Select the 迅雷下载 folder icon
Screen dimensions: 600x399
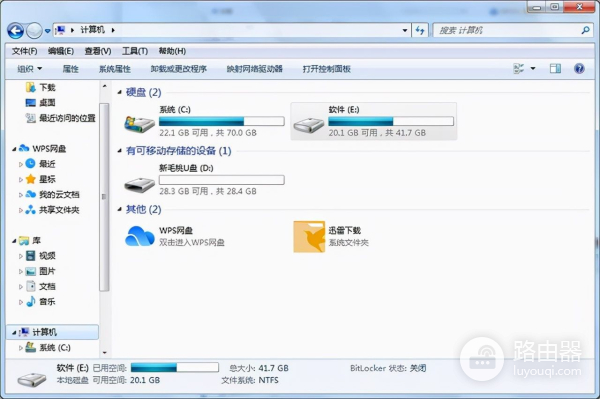[x=309, y=237]
